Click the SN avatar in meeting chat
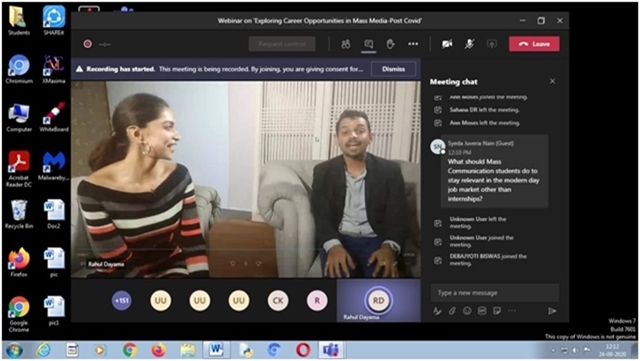This screenshot has width=640, height=361. (x=438, y=146)
